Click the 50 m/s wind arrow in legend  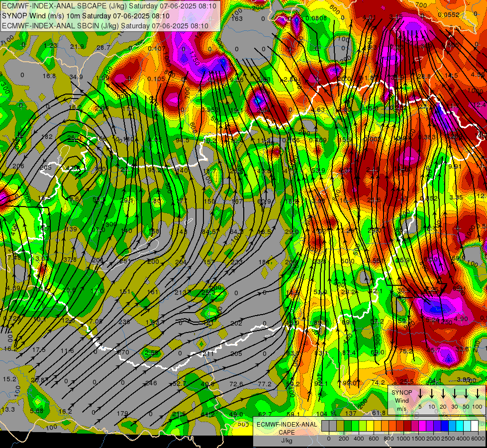click(x=466, y=393)
